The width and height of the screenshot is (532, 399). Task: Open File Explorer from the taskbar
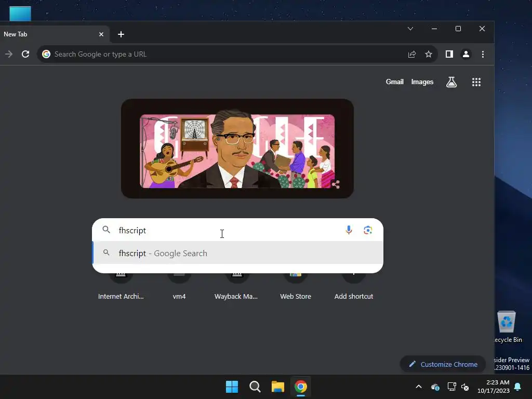pos(277,387)
